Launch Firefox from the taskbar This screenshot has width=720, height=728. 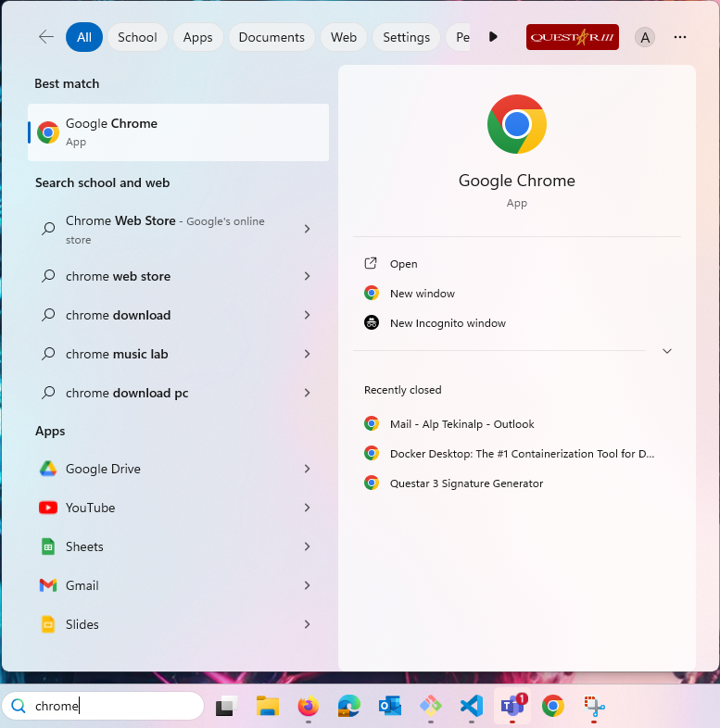pyautogui.click(x=308, y=706)
